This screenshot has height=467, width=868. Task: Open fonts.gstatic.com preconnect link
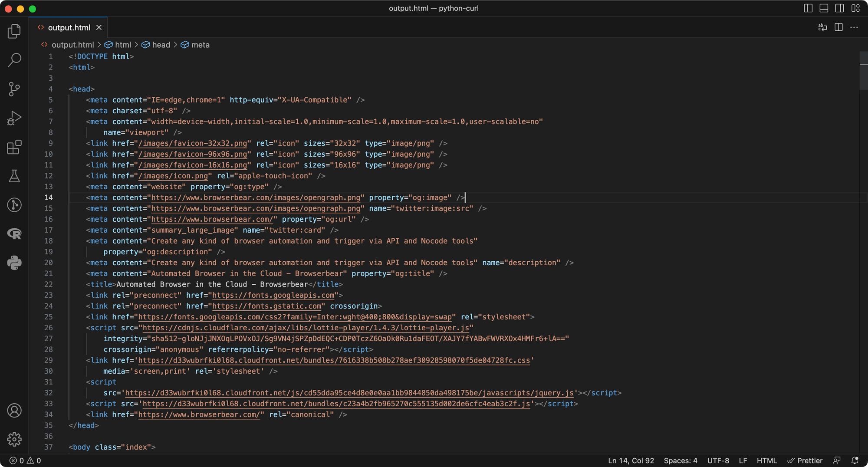pos(267,306)
